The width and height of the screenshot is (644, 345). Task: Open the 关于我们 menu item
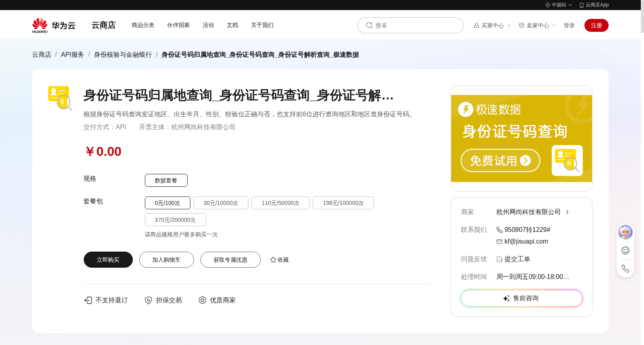pyautogui.click(x=262, y=25)
